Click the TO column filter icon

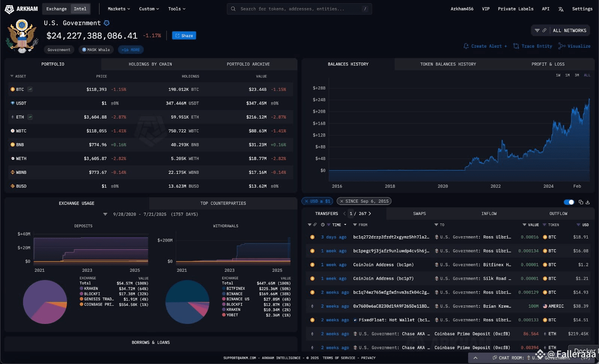click(436, 225)
